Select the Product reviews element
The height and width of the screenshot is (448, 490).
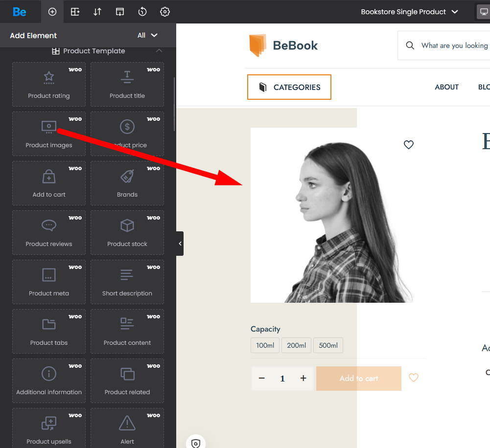49,232
